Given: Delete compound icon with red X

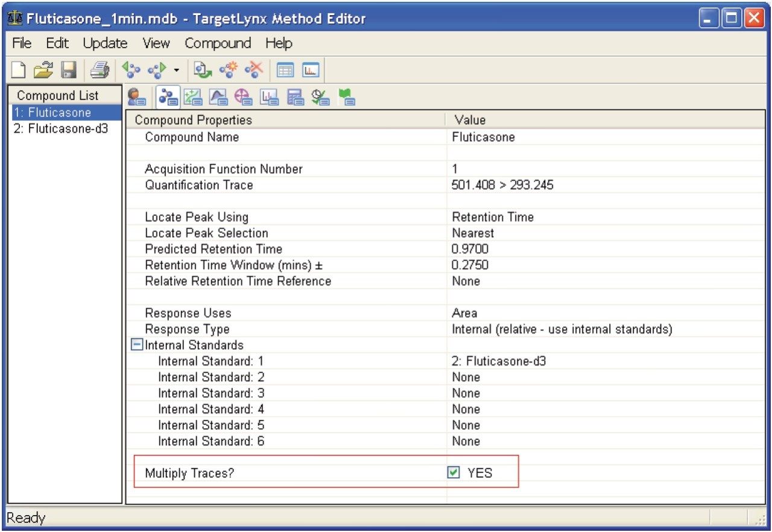Looking at the screenshot, I should click(x=254, y=71).
